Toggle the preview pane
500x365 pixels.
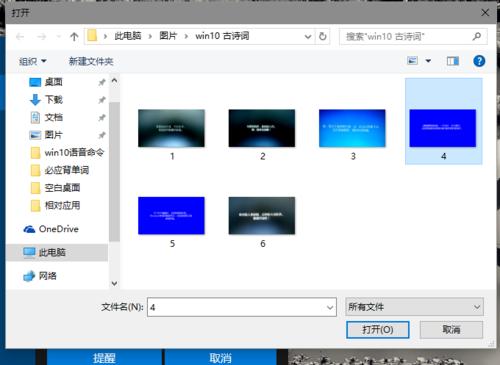click(453, 61)
